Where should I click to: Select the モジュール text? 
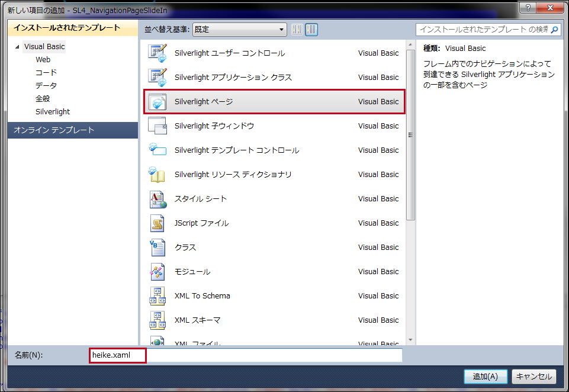coord(192,272)
